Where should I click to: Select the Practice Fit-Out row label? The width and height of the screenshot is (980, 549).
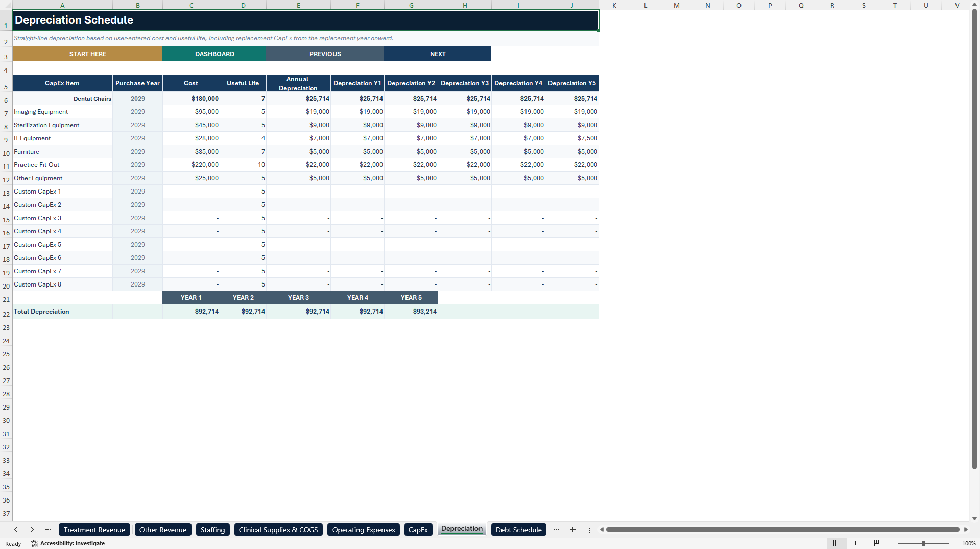point(62,165)
